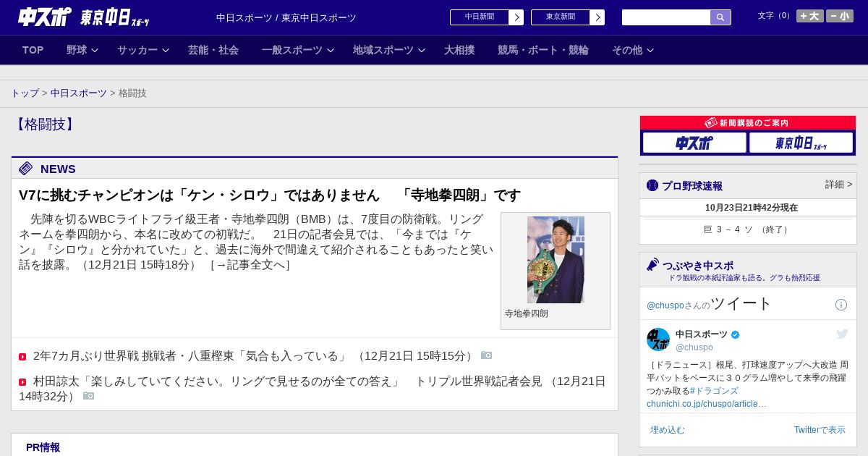The height and width of the screenshot is (456, 868).
Task: Open 八重樫東 世界戦 article link
Action: coord(190,356)
